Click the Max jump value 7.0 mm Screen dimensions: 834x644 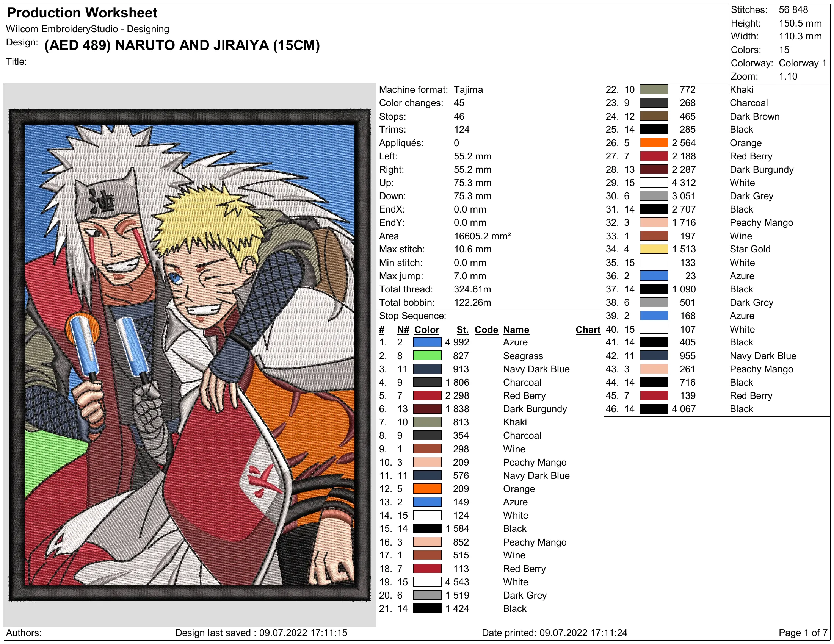coord(470,276)
